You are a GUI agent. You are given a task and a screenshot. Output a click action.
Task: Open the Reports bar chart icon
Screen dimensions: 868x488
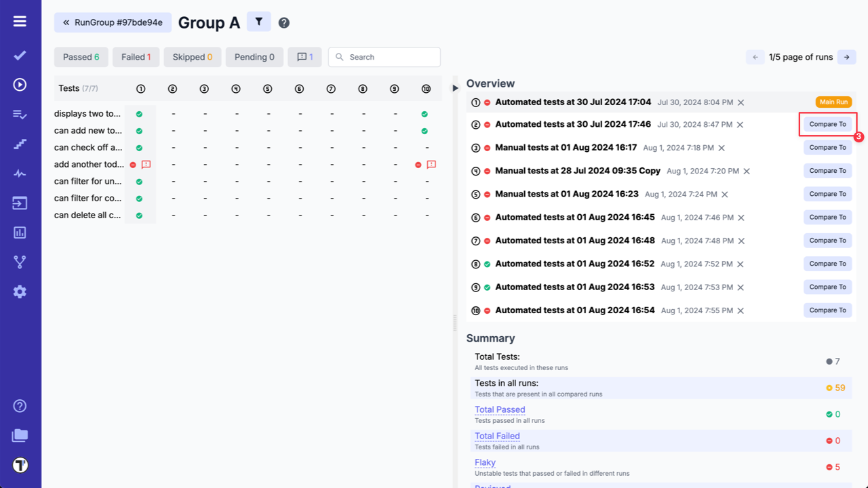point(20,232)
